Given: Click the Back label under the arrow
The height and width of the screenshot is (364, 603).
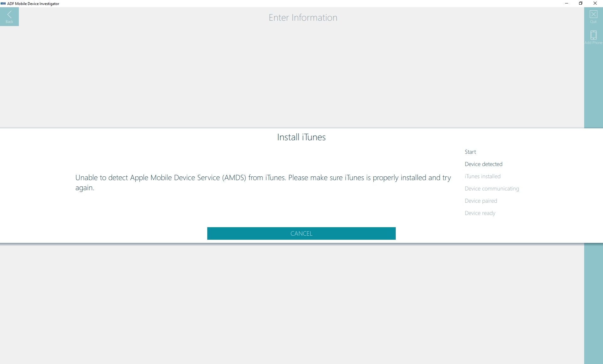Looking at the screenshot, I should [x=9, y=22].
